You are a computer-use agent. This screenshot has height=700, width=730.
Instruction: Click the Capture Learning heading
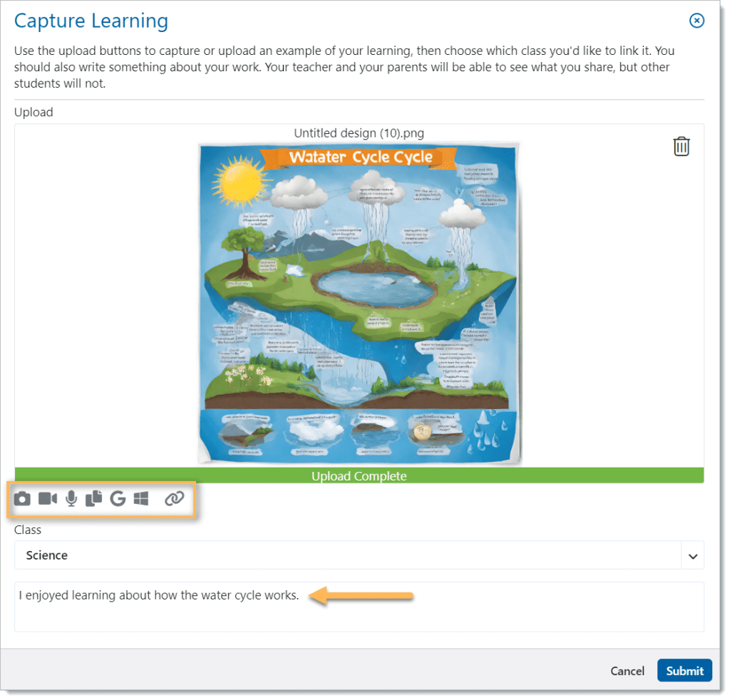point(91,21)
